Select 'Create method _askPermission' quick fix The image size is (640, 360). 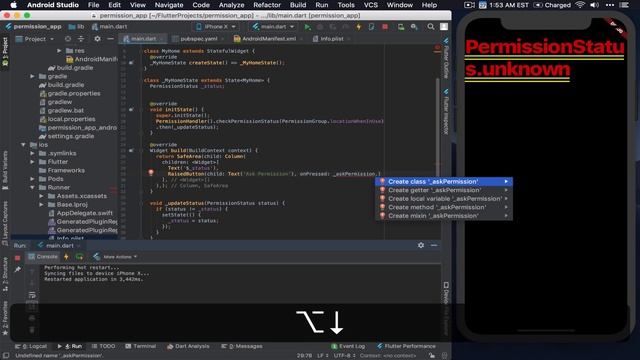[444, 207]
